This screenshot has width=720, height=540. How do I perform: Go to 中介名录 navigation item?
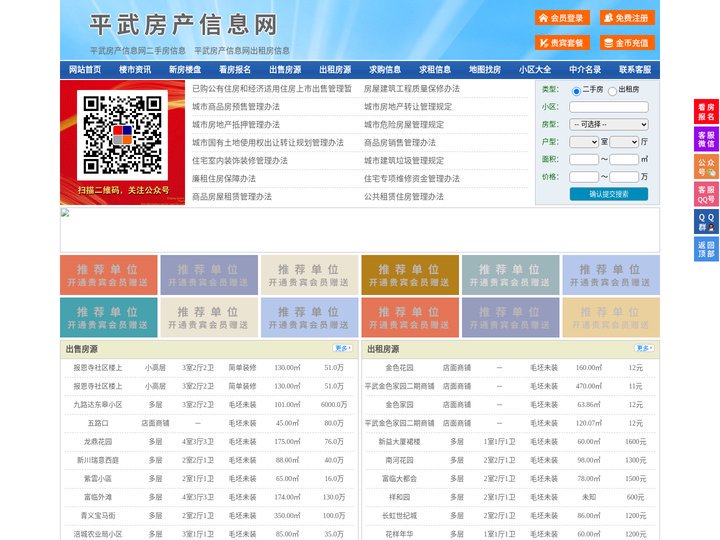(585, 70)
